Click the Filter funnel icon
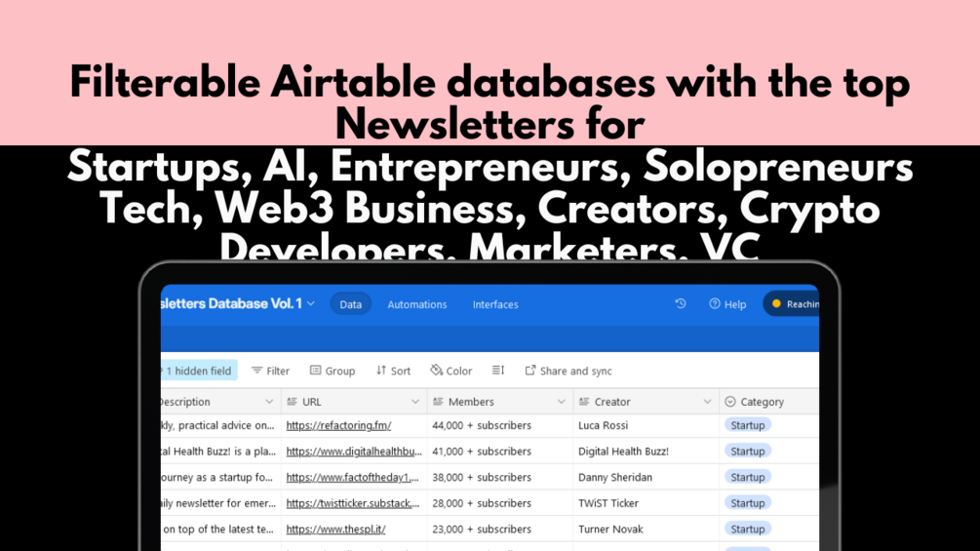 (256, 371)
